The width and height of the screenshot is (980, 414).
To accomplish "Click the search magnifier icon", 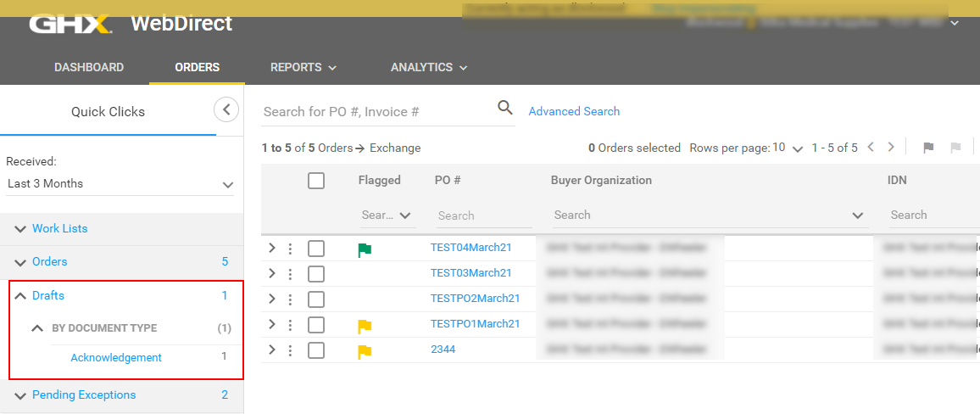I will click(505, 108).
